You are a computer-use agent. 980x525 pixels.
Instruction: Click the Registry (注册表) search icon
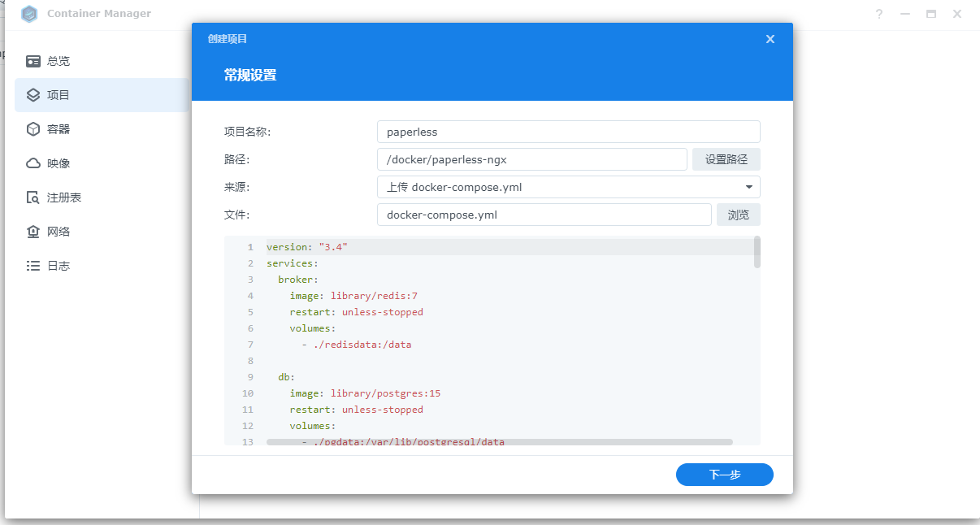(33, 197)
